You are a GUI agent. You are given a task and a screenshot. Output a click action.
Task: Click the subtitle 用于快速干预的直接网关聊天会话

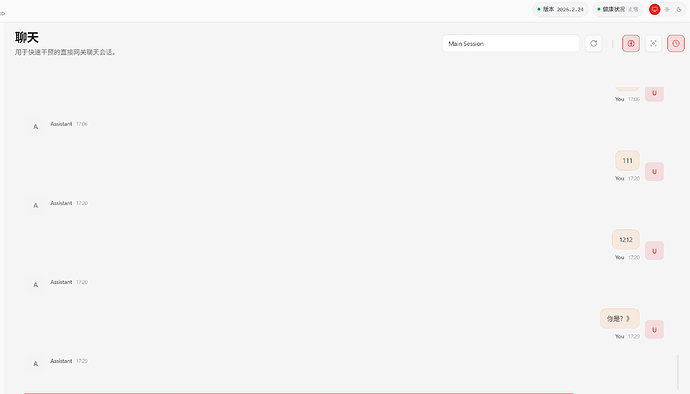click(x=65, y=52)
